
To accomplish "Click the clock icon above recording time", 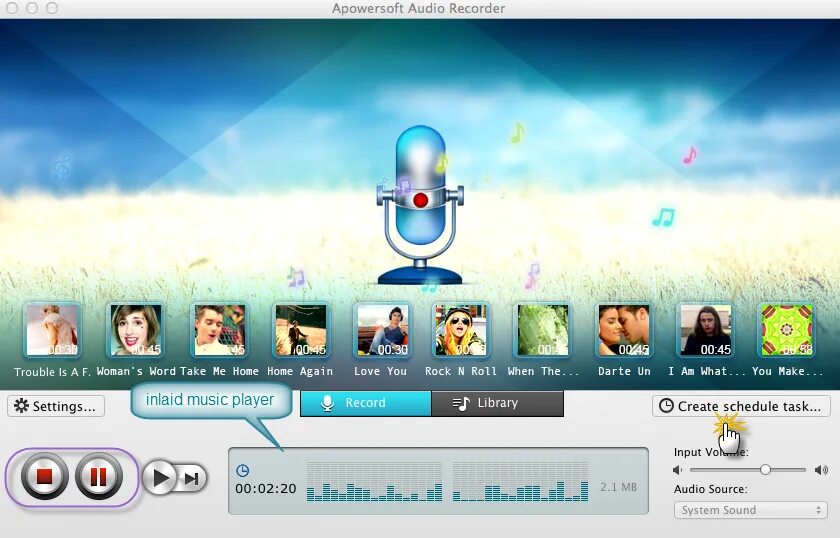I will [x=242, y=470].
